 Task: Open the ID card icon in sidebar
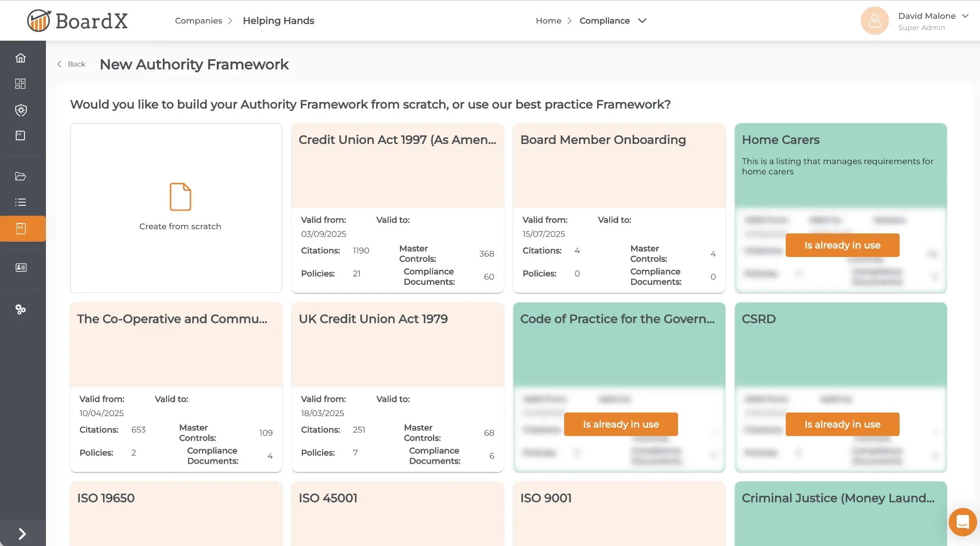point(21,267)
